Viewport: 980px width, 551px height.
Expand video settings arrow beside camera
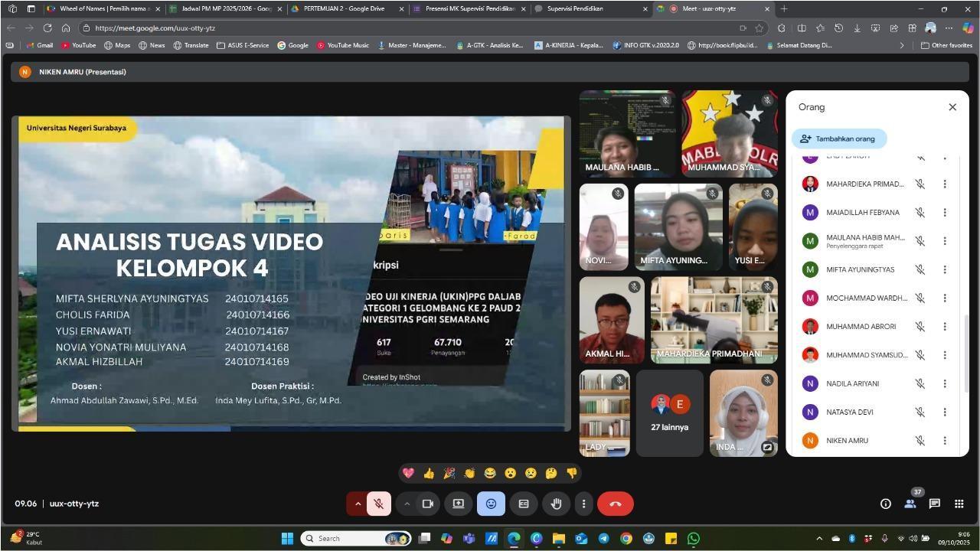(407, 504)
